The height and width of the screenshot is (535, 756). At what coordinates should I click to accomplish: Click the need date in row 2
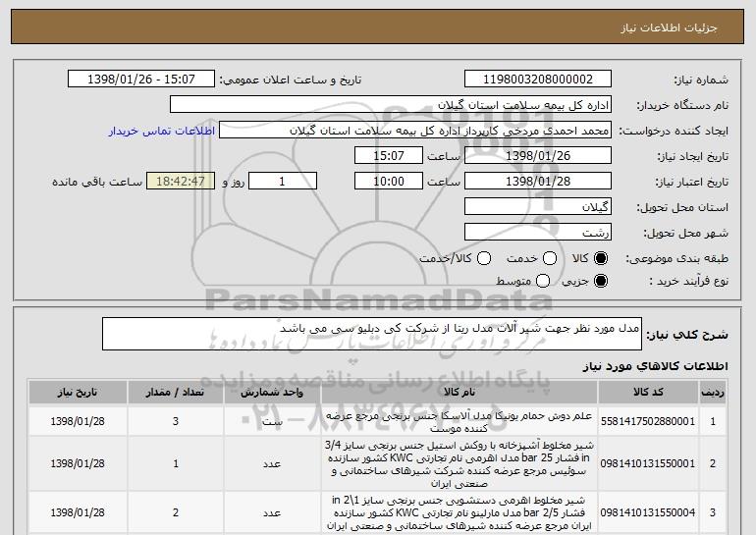tap(78, 463)
